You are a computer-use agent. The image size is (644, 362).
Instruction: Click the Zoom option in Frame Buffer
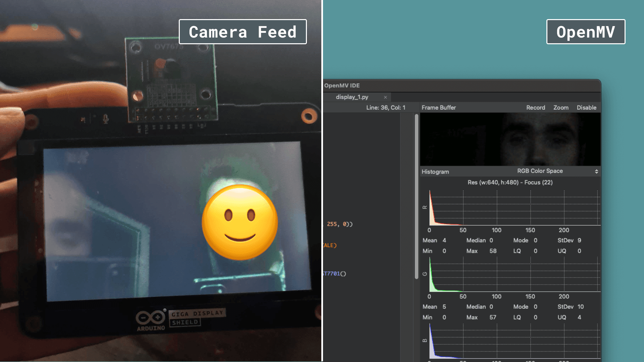pyautogui.click(x=561, y=108)
